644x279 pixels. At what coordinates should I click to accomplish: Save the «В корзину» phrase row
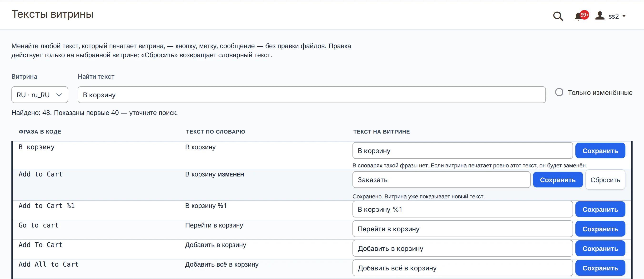click(x=600, y=151)
